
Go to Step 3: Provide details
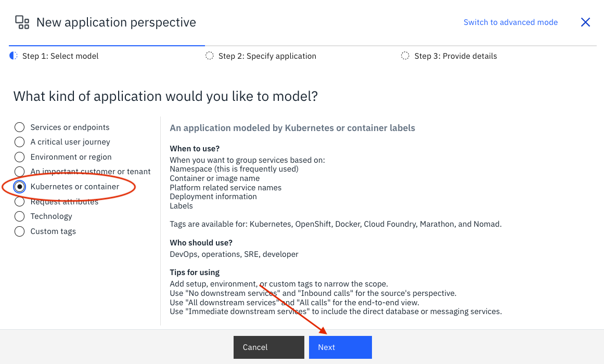[x=456, y=56]
